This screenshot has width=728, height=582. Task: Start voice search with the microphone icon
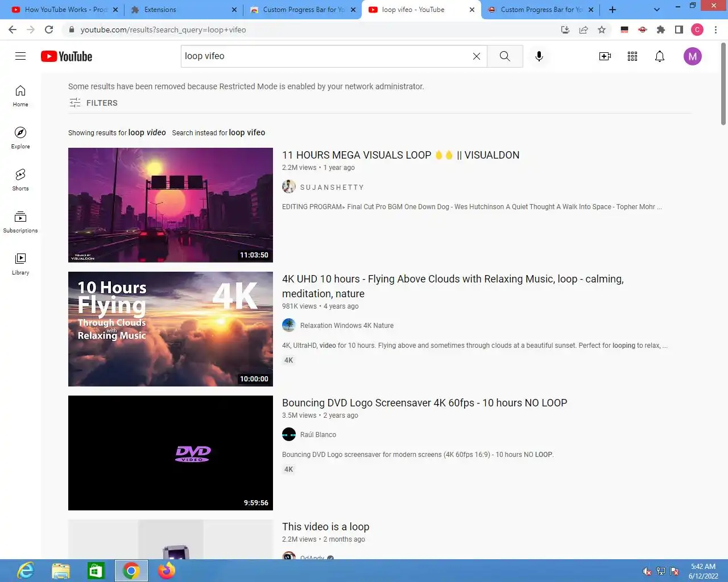click(x=539, y=56)
